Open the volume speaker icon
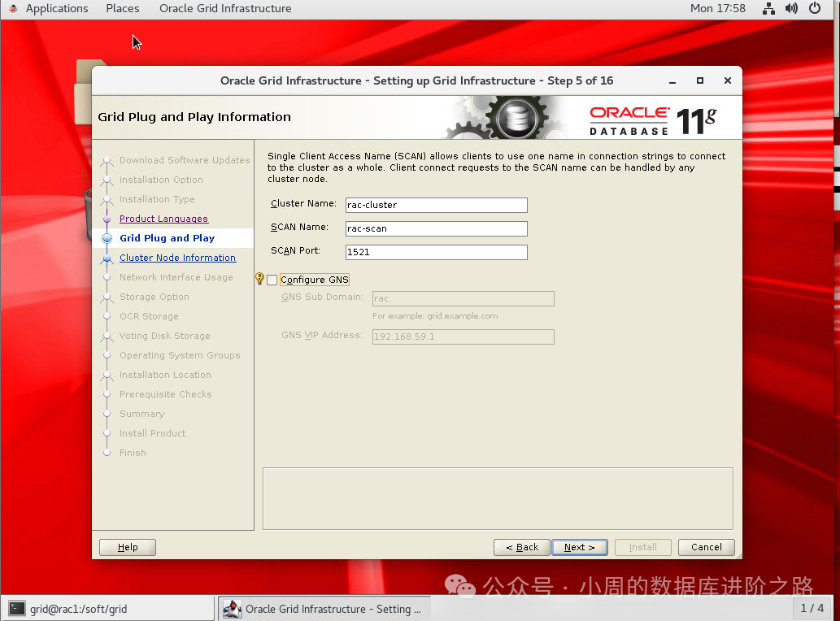The width and height of the screenshot is (840, 621). [x=791, y=9]
